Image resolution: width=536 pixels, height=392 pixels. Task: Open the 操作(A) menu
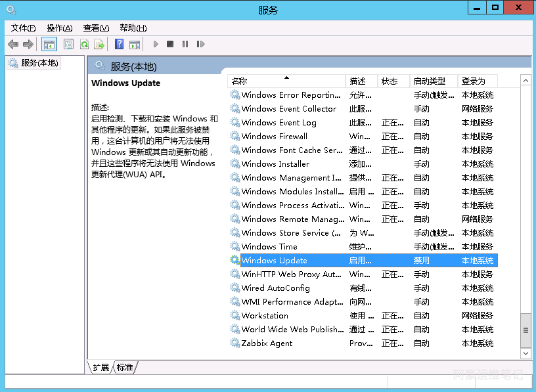pos(59,28)
